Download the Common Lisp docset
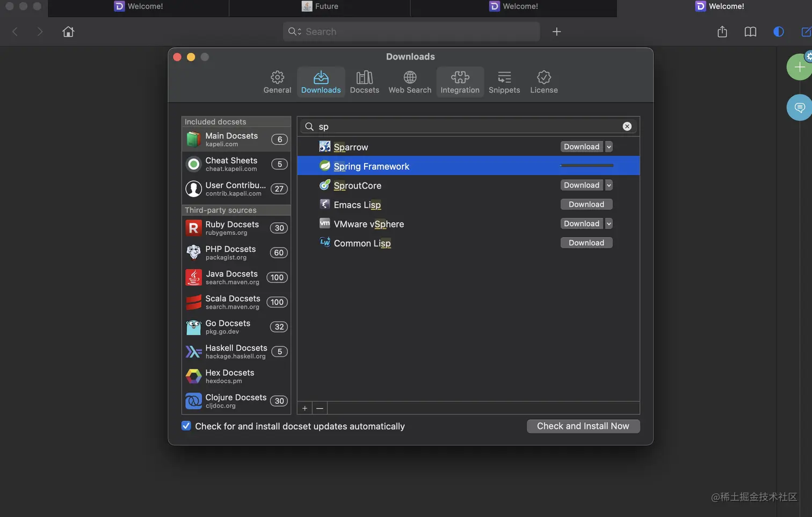Screen dimensions: 812x517 click(586, 243)
